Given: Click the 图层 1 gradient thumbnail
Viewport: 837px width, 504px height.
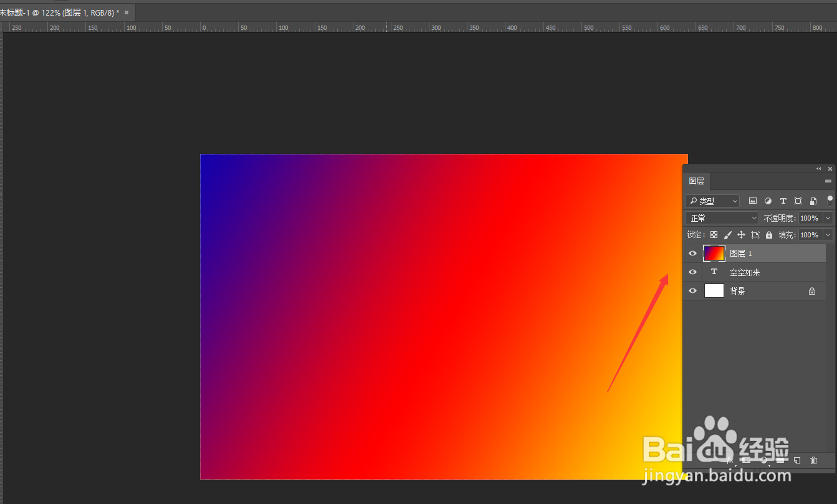Looking at the screenshot, I should [x=714, y=254].
